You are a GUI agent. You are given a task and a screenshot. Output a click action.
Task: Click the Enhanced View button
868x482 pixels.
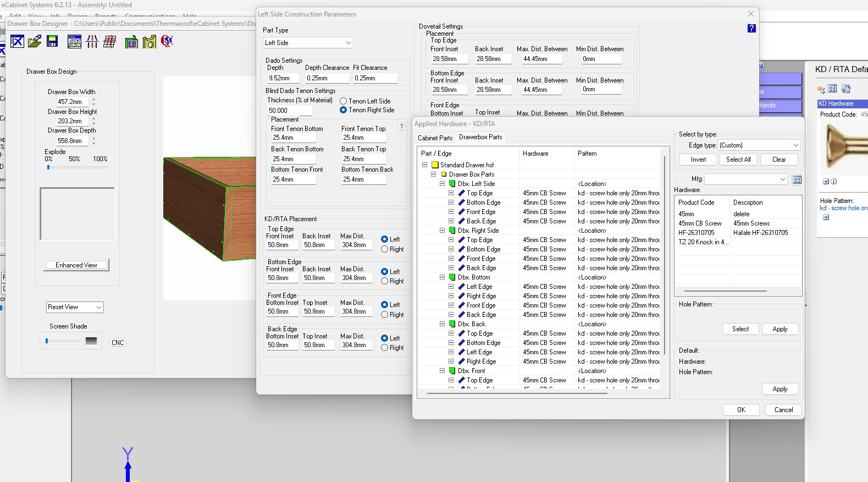tap(76, 265)
